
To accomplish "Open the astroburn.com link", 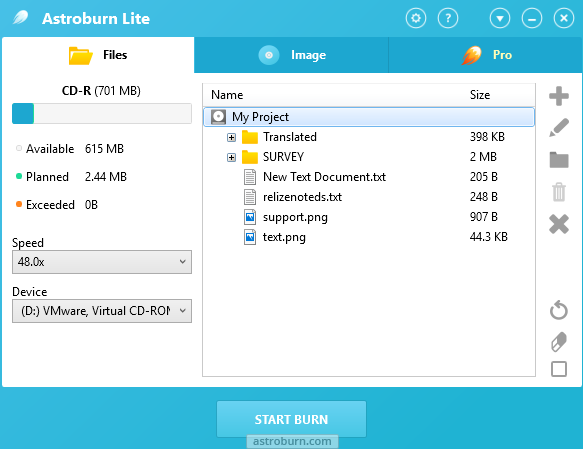I will (292, 441).
